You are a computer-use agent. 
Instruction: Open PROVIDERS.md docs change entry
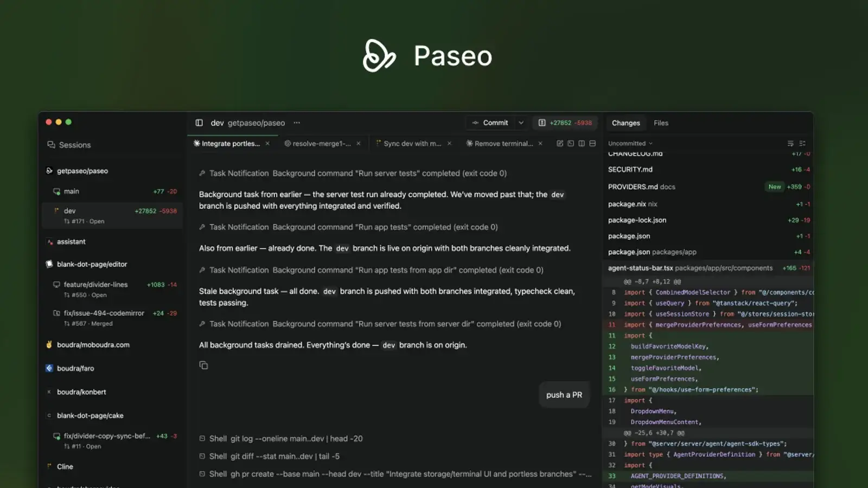click(708, 187)
